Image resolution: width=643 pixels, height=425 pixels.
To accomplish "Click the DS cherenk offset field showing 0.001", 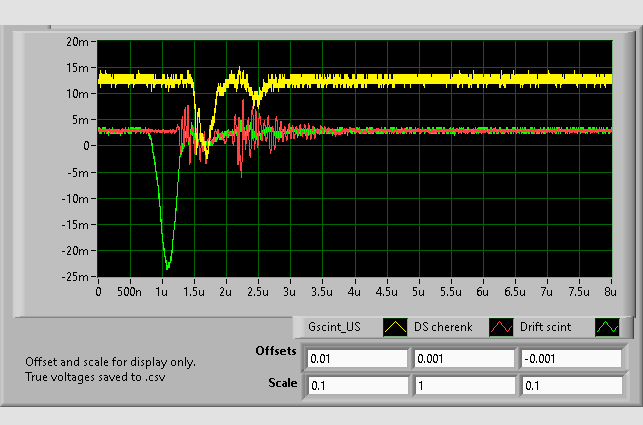I will point(464,358).
